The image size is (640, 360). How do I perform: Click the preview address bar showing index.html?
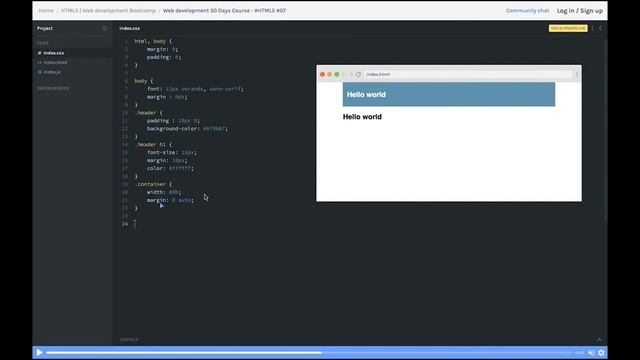pos(468,74)
